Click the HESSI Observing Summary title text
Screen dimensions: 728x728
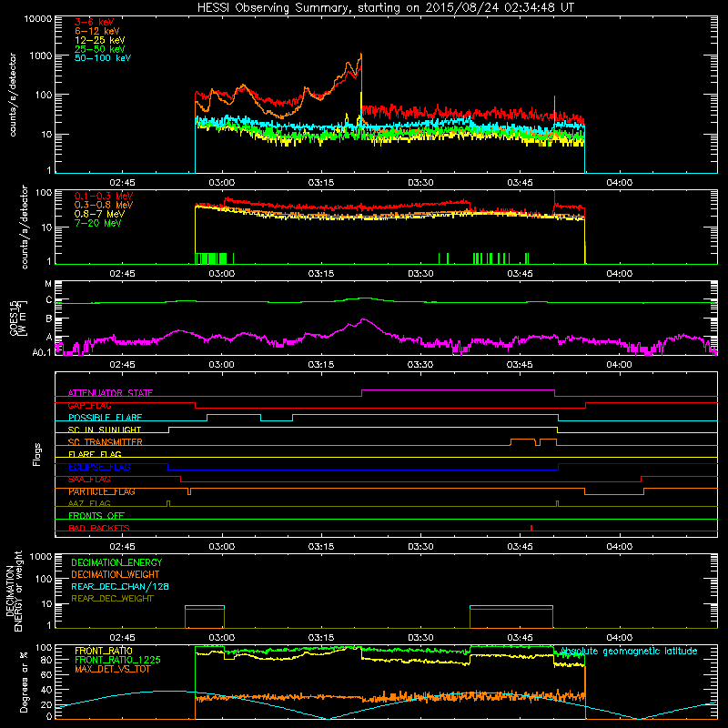click(x=385, y=8)
